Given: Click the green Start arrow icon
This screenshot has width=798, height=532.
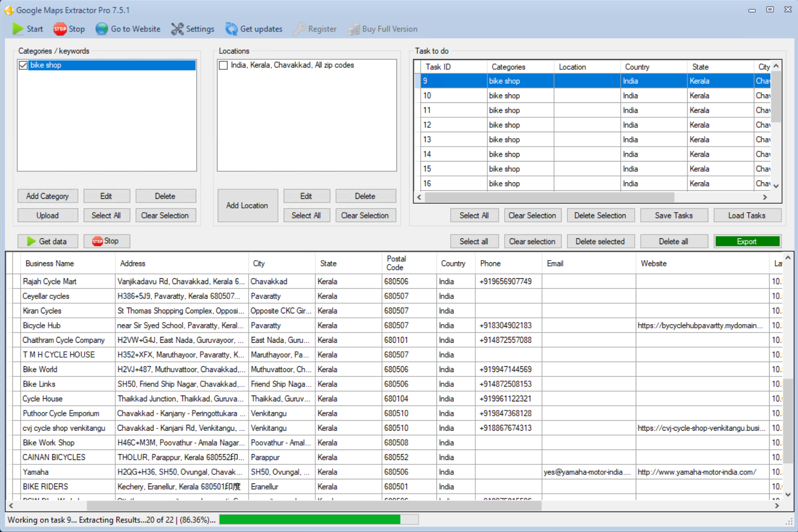Looking at the screenshot, I should 18,29.
